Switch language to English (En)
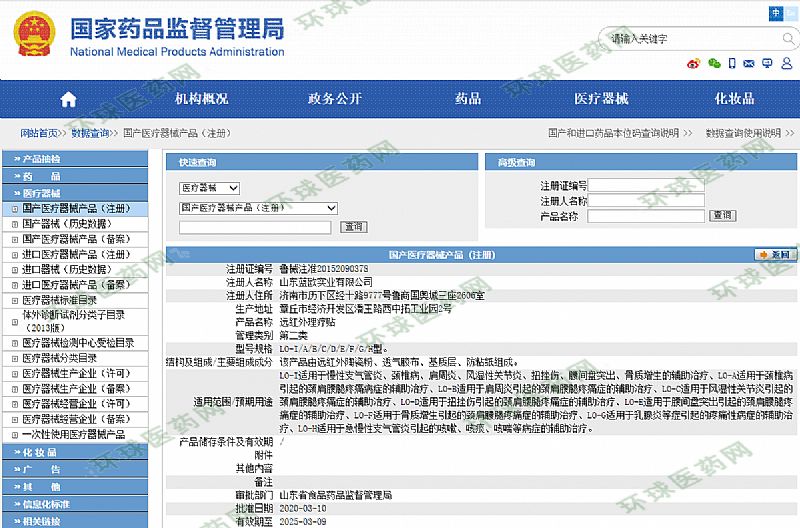Image resolution: width=800 pixels, height=528 pixels. click(791, 12)
